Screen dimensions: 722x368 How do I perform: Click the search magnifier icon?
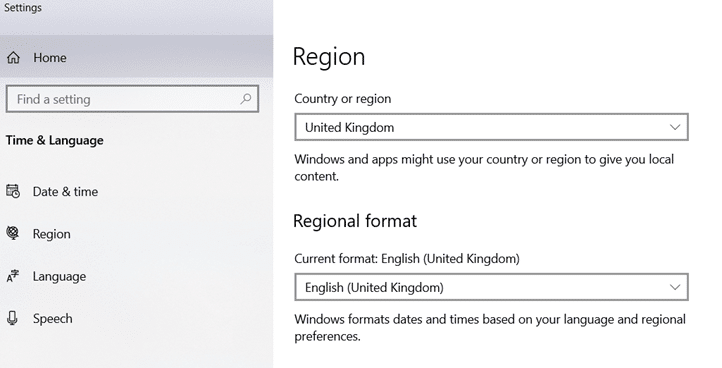(x=246, y=99)
